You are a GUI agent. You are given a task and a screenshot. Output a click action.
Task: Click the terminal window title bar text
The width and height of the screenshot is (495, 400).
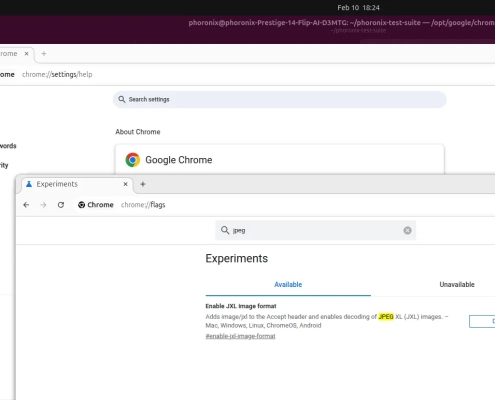(342, 23)
